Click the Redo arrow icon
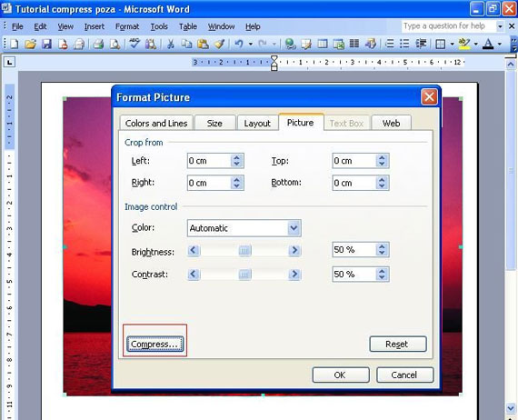518x420 pixels. click(263, 44)
